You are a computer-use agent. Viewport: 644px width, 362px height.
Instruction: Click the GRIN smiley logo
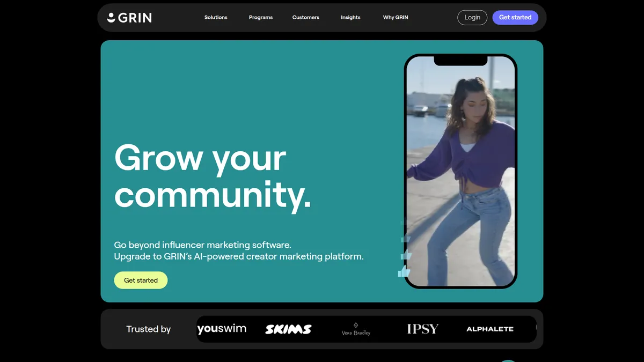[x=129, y=18]
